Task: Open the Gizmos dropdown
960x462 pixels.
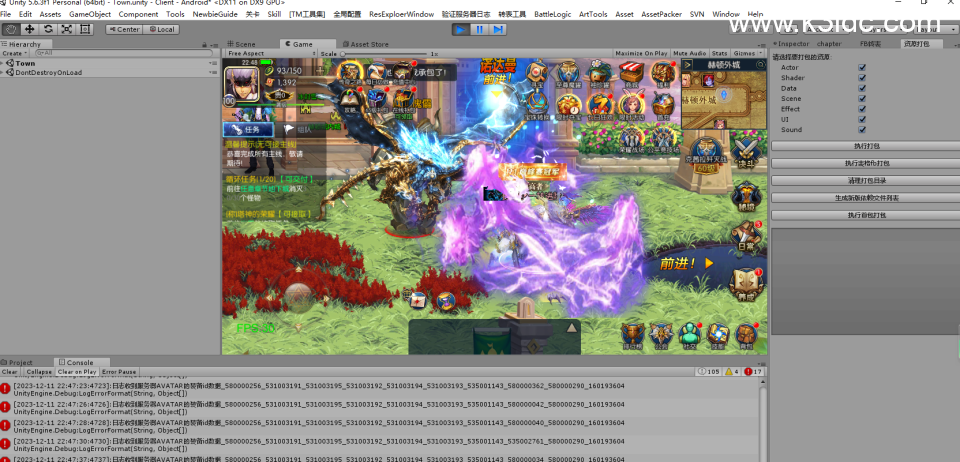Action: click(747, 53)
